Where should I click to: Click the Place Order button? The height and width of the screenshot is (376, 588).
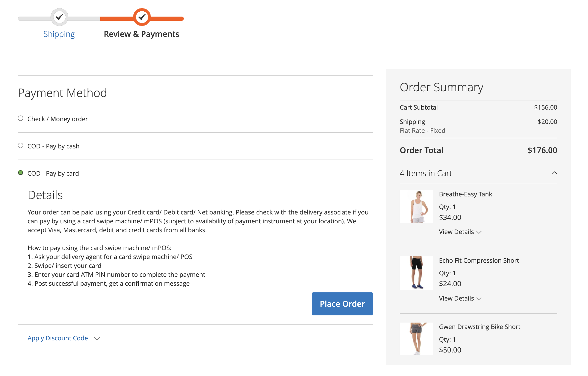coord(342,304)
